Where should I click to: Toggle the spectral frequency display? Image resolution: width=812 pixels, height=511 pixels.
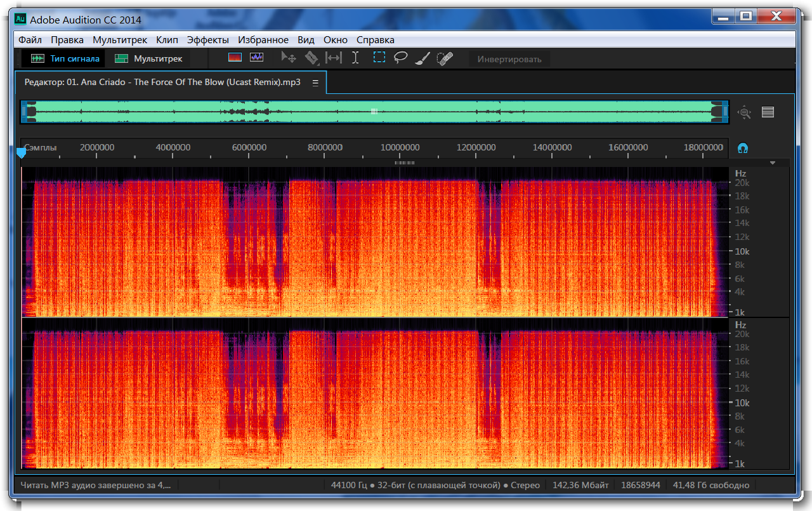[235, 58]
